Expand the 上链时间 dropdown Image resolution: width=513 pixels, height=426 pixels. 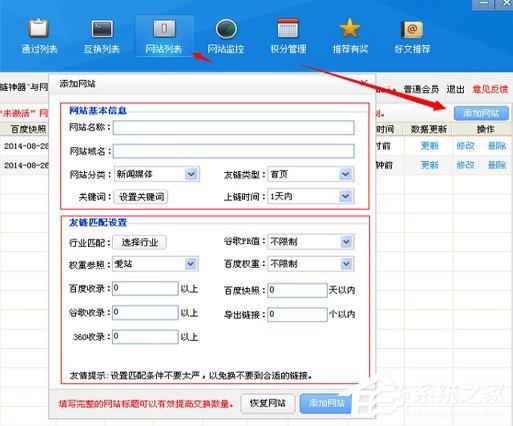tap(311, 196)
